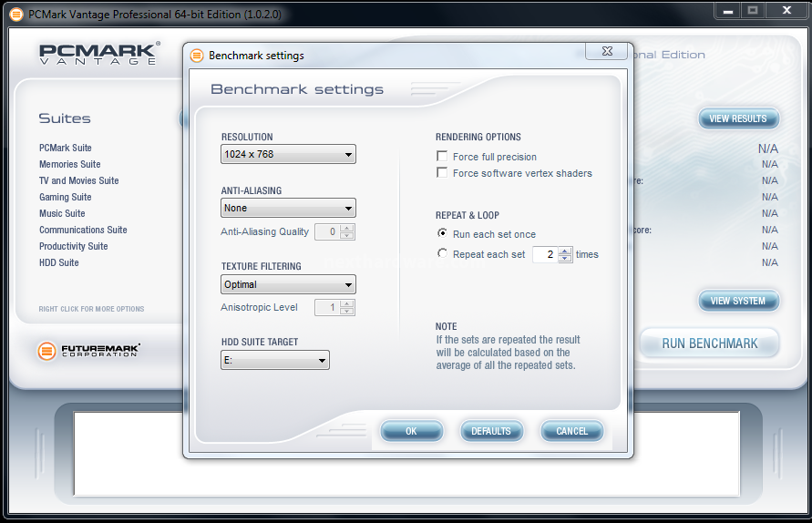Click the repeat times number field
The image size is (812, 523).
point(545,254)
